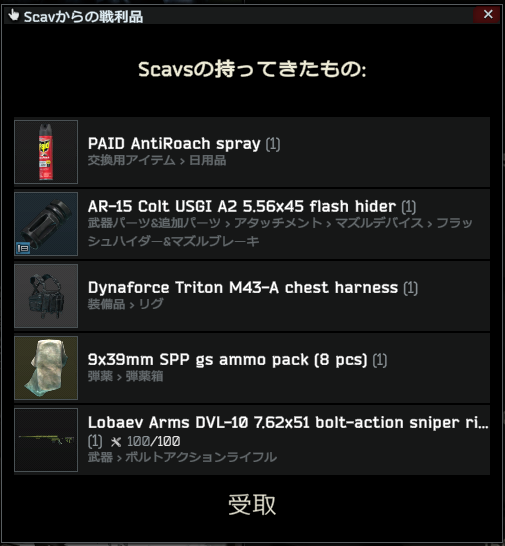Viewport: 505px width, 546px height.
Task: Click the hand icon in title bar
Action: click(14, 15)
